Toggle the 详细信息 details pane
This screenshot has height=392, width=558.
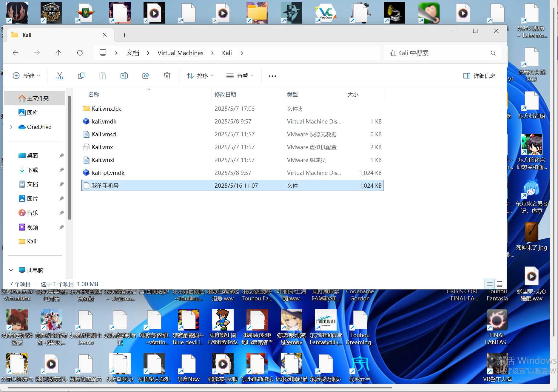point(479,76)
